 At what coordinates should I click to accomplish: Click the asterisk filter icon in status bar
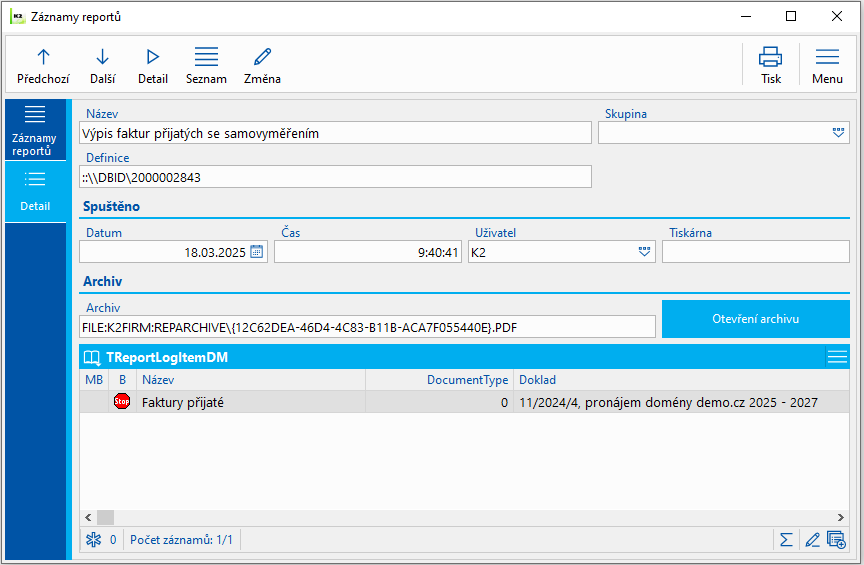[x=93, y=540]
